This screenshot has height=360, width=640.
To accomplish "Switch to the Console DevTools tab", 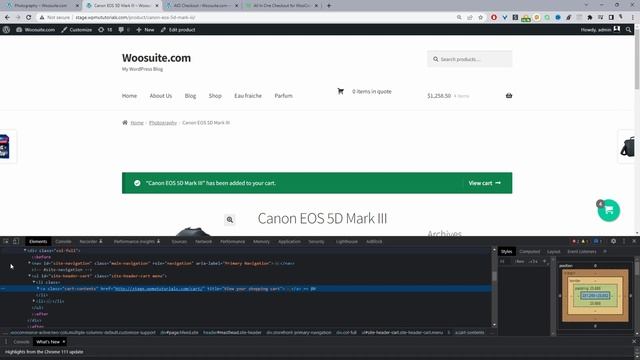I will click(x=63, y=242).
